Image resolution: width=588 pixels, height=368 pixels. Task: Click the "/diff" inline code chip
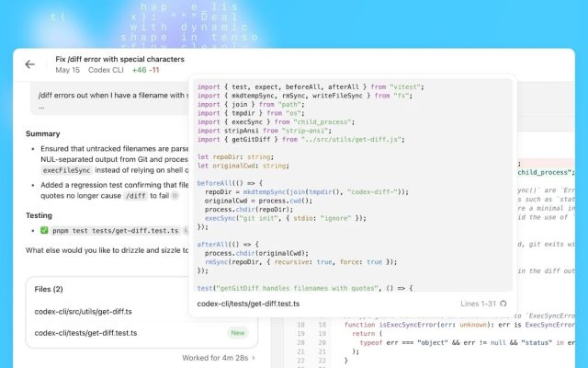point(135,196)
